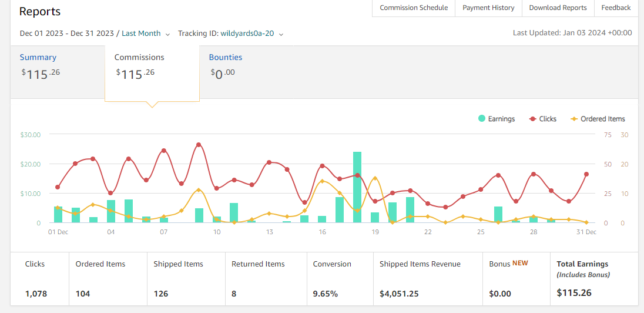Click the Bounties $0.00 amount
644x313 pixels.
(223, 74)
